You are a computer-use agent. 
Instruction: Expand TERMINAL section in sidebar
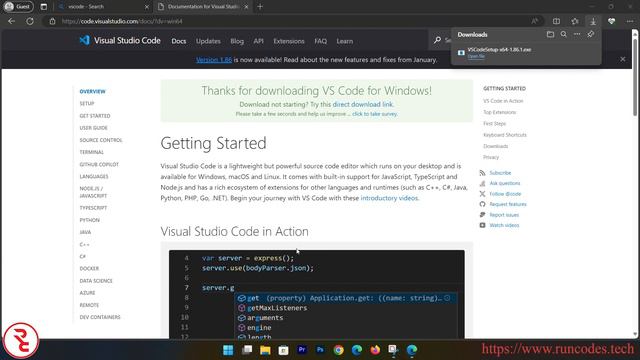pos(91,152)
